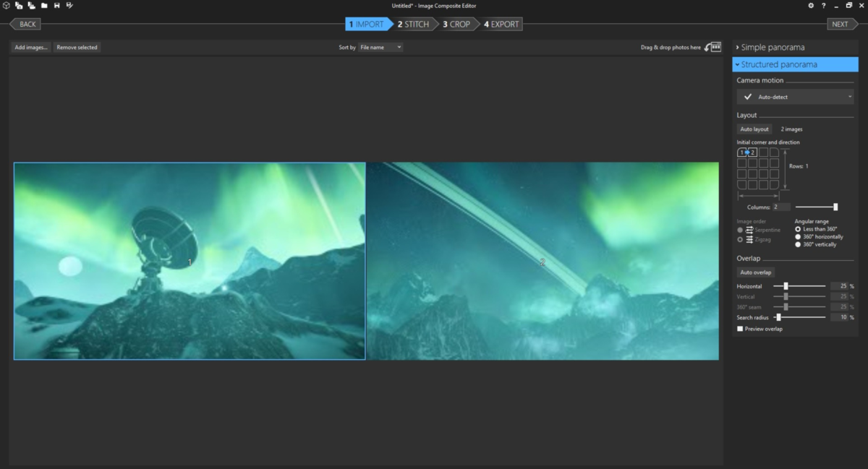
Task: Select Less than 360° angular range
Action: [x=798, y=229]
